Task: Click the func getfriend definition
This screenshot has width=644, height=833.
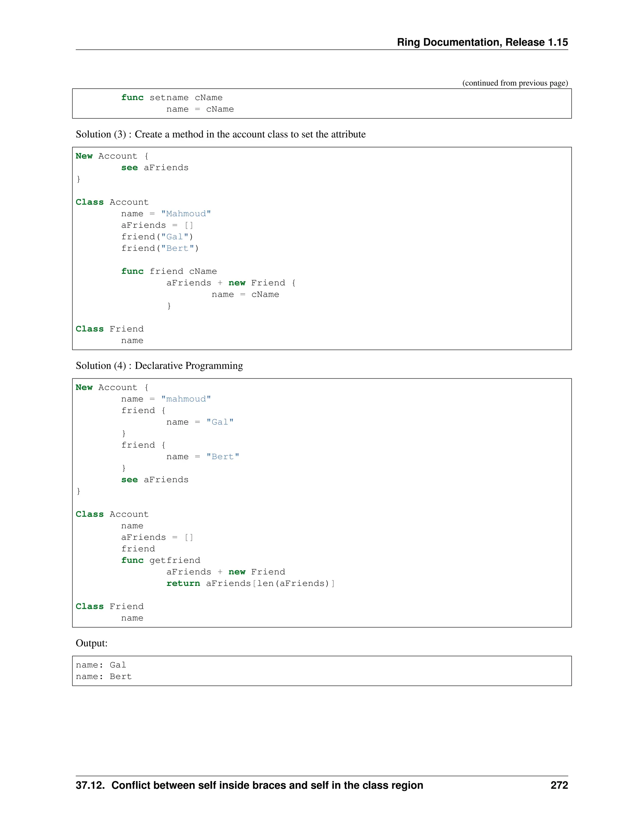Action: [x=161, y=560]
